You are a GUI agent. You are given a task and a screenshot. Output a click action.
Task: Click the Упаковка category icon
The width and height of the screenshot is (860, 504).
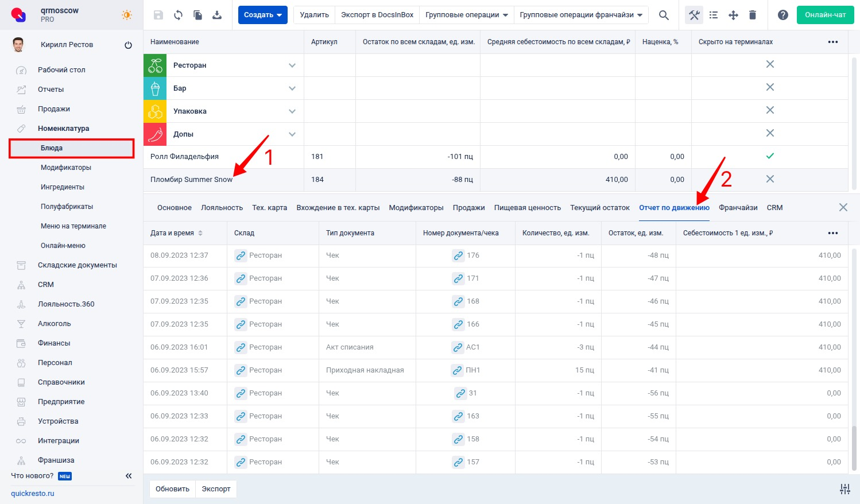pyautogui.click(x=155, y=111)
